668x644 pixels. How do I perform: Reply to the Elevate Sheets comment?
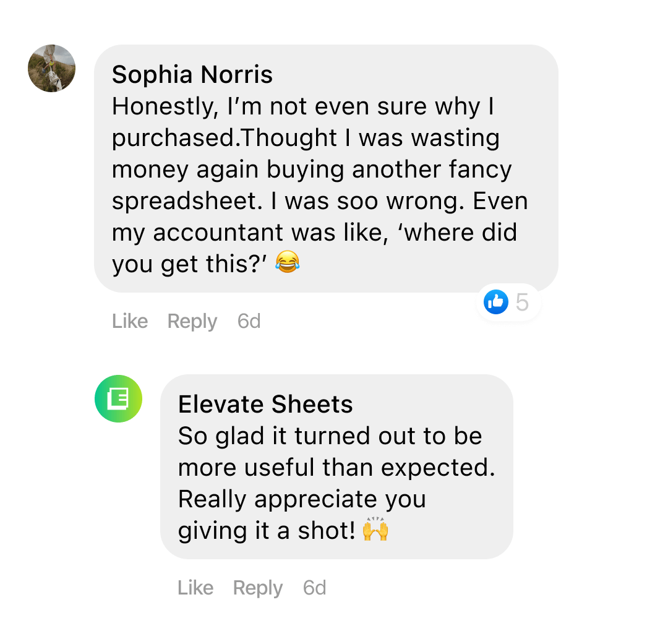(258, 588)
